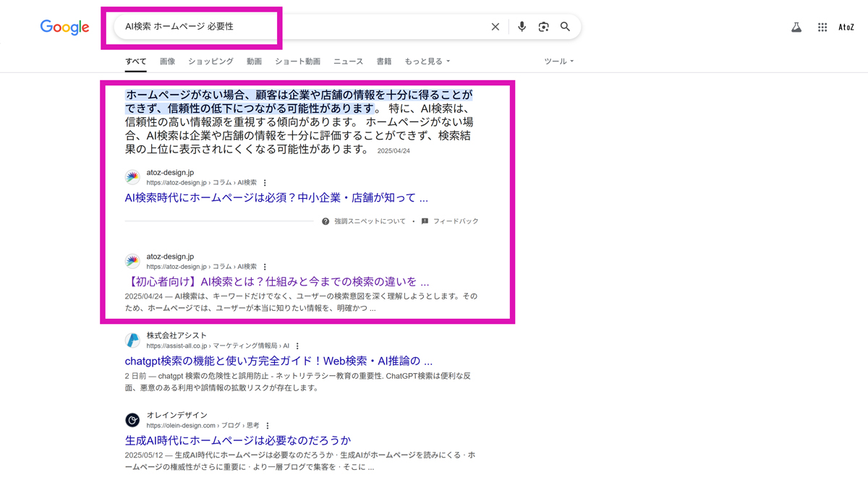
Task: Open link chatgpt検索の機能と使い方完全ガイド
Action: click(x=278, y=361)
